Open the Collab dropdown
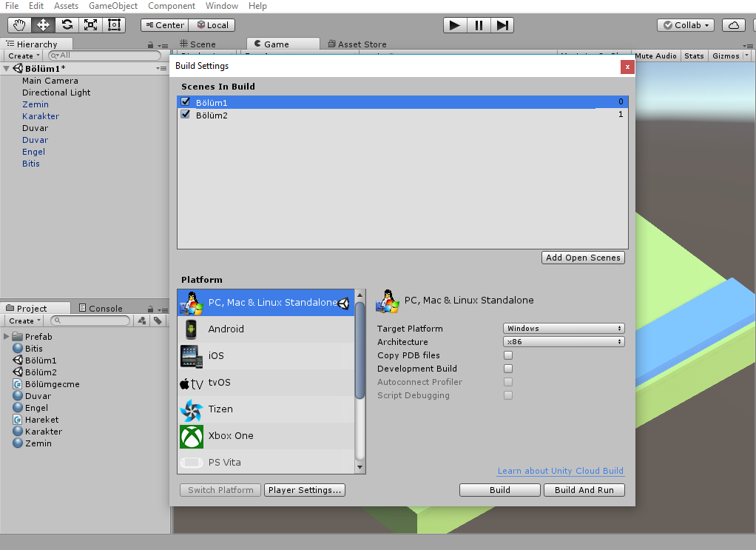 pyautogui.click(x=686, y=25)
